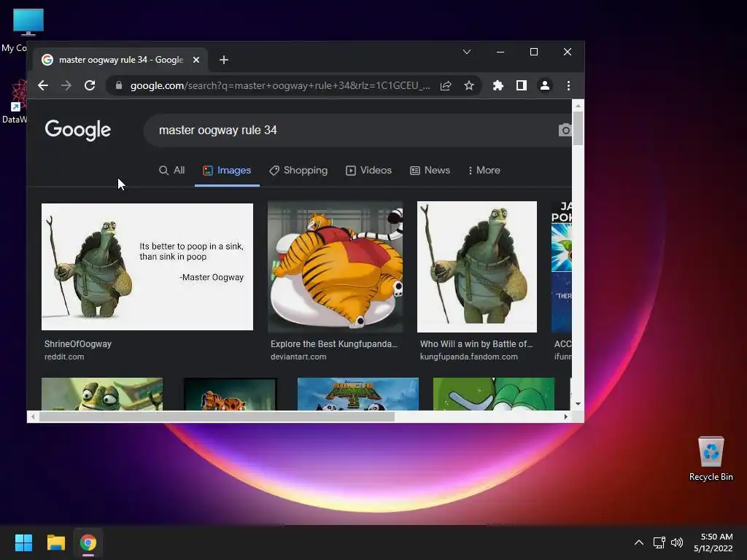Click the Chrome icon in the taskbar
This screenshot has height=560, width=747.
click(88, 542)
